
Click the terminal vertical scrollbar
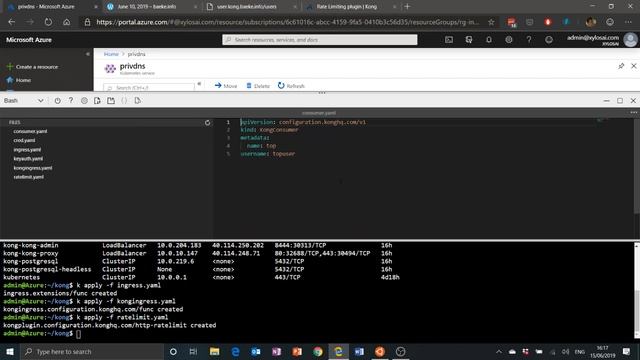coord(637,291)
